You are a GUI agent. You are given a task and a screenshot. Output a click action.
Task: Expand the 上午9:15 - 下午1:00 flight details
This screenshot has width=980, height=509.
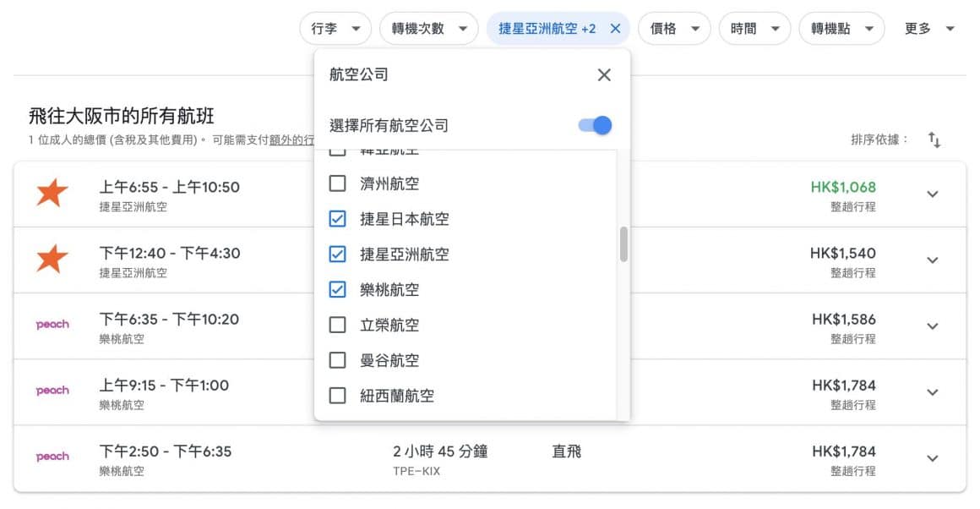click(x=933, y=392)
